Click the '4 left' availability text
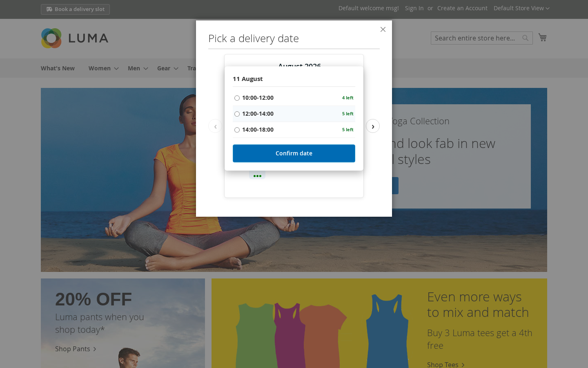This screenshot has height=368, width=588. tap(348, 98)
